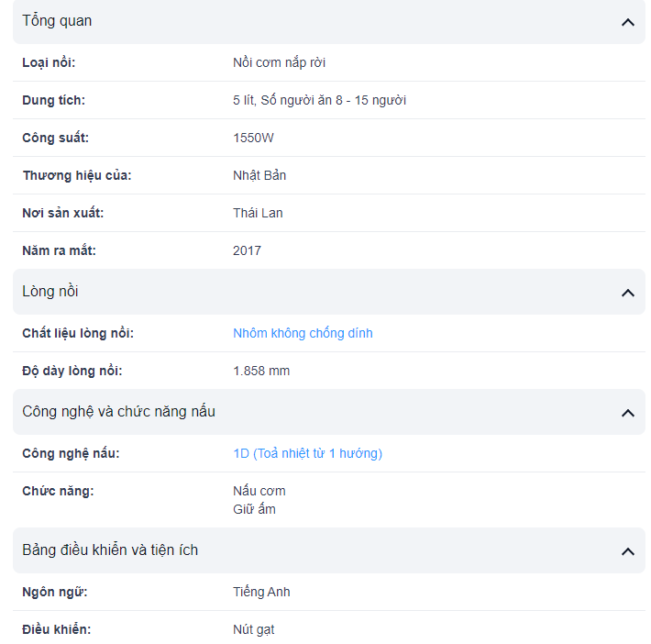Collapse the Lòng nồi section arrow

tap(627, 293)
